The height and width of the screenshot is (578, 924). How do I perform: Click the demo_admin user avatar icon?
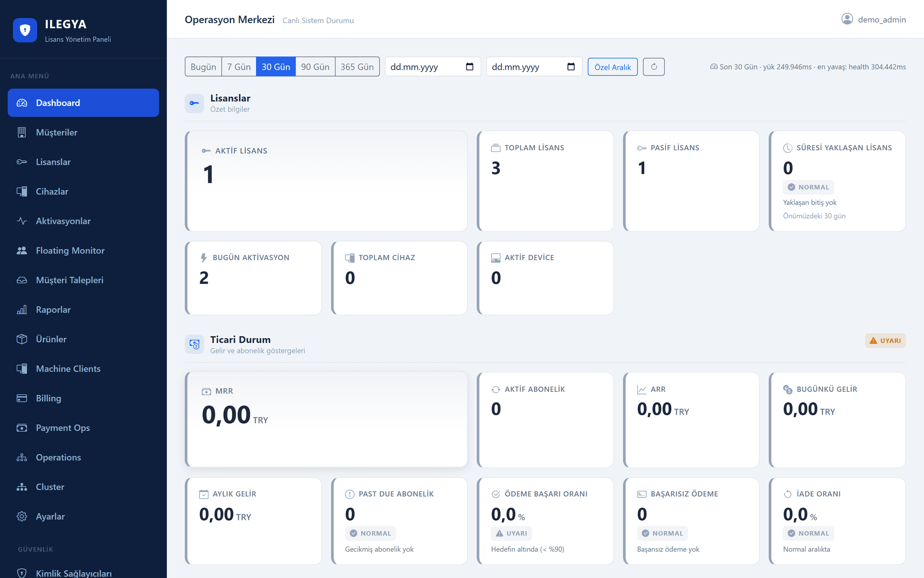[847, 19]
